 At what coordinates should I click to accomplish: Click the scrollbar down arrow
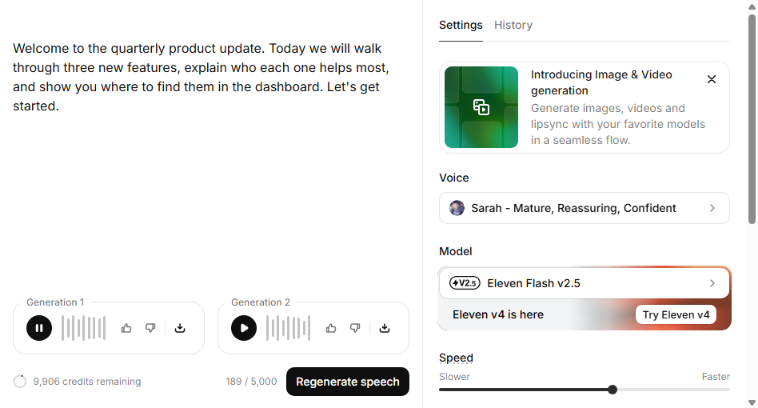(752, 402)
